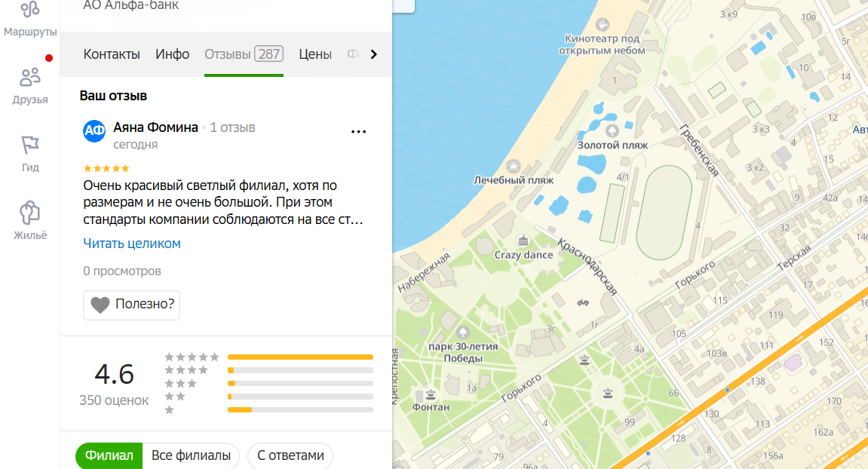Click the Краснодарская street label
Viewport: 868px width, 469px height.
587,267
